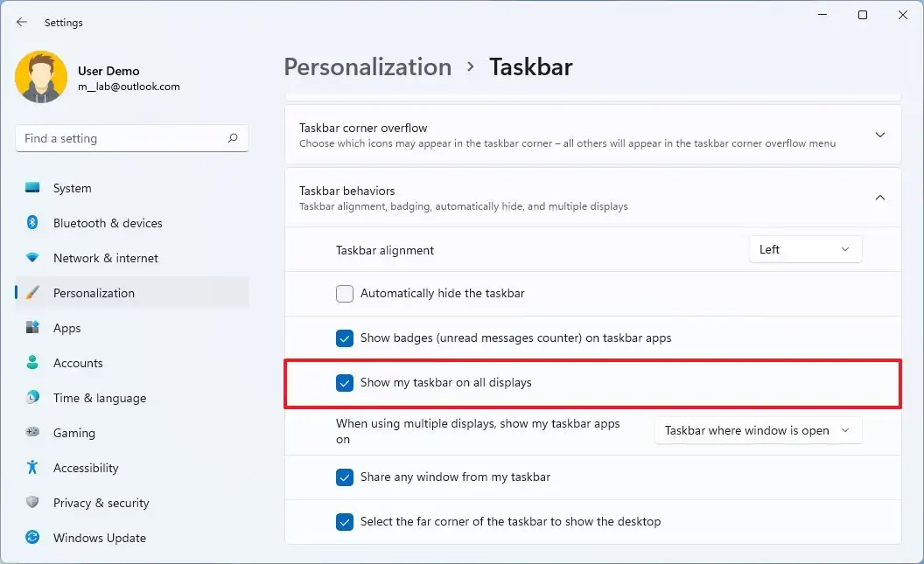
Task: Enable Automatically hide the taskbar
Action: (345, 294)
